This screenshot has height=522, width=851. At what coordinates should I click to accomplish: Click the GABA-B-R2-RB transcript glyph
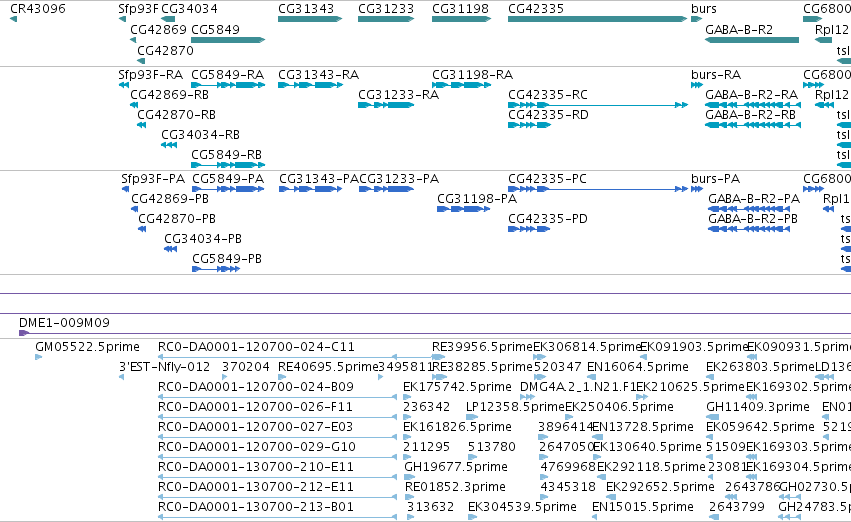(x=753, y=125)
